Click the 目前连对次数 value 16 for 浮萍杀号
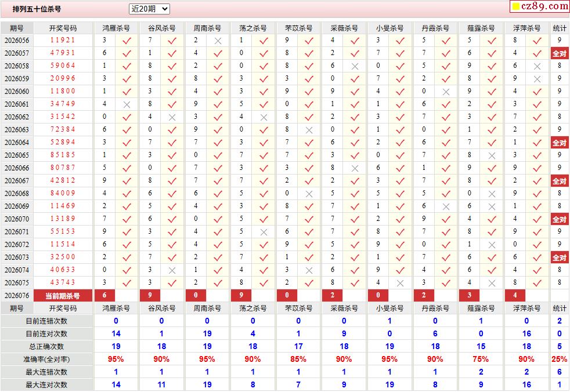The image size is (570, 392). pos(526,334)
